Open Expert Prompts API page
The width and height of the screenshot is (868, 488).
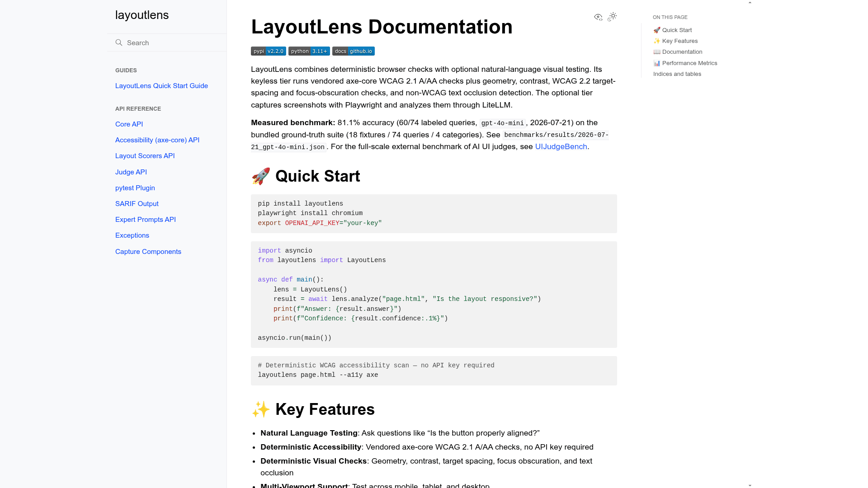(146, 220)
